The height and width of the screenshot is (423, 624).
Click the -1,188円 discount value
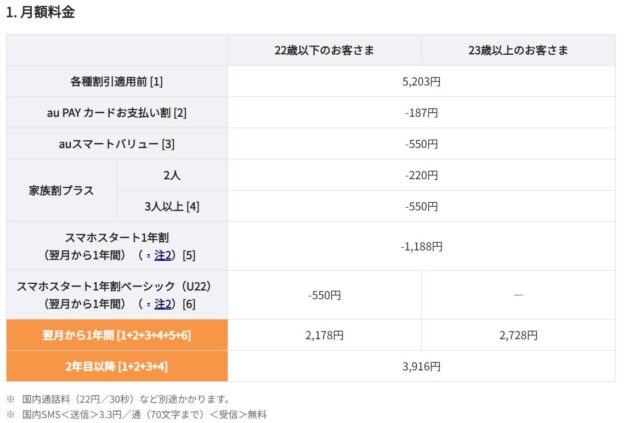click(x=421, y=246)
